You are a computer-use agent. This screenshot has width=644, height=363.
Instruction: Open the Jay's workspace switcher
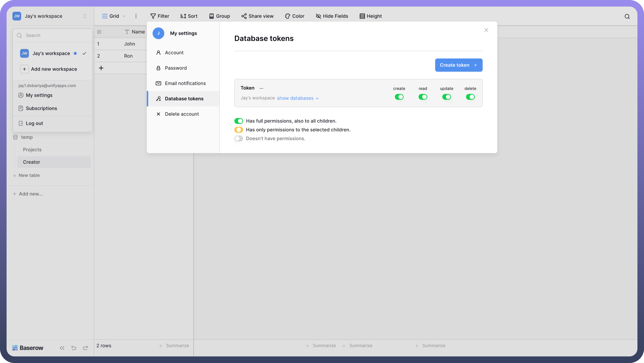(x=49, y=16)
